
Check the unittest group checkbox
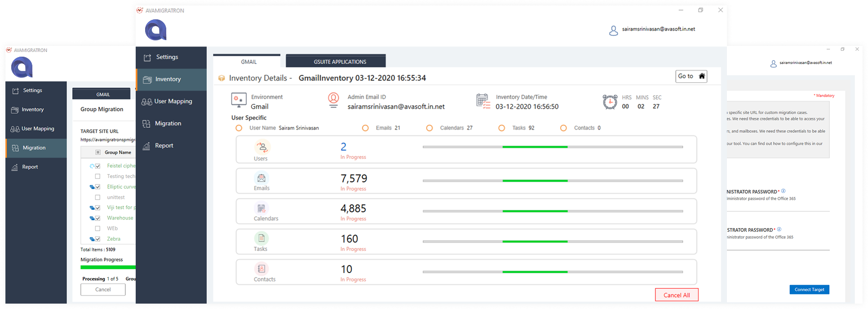[97, 197]
